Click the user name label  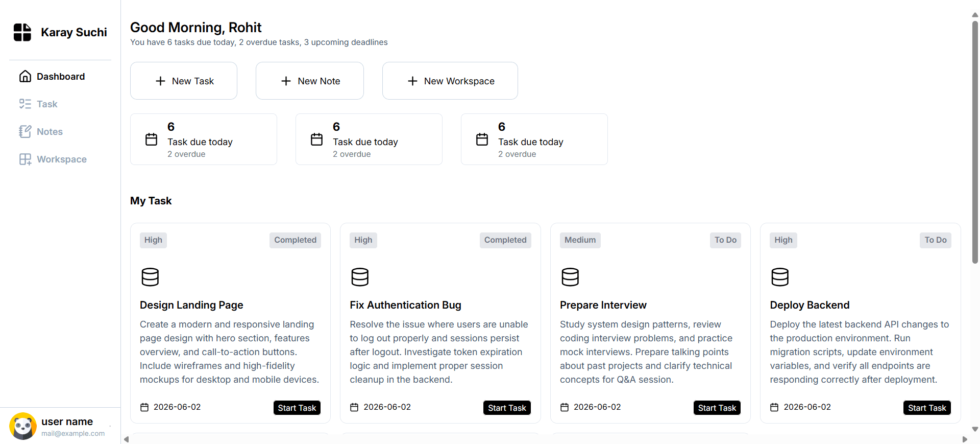(67, 422)
